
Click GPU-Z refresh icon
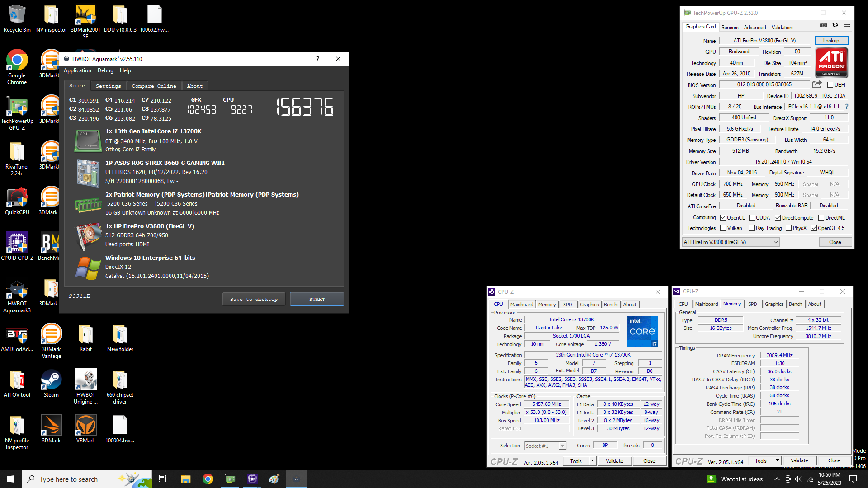(x=835, y=25)
